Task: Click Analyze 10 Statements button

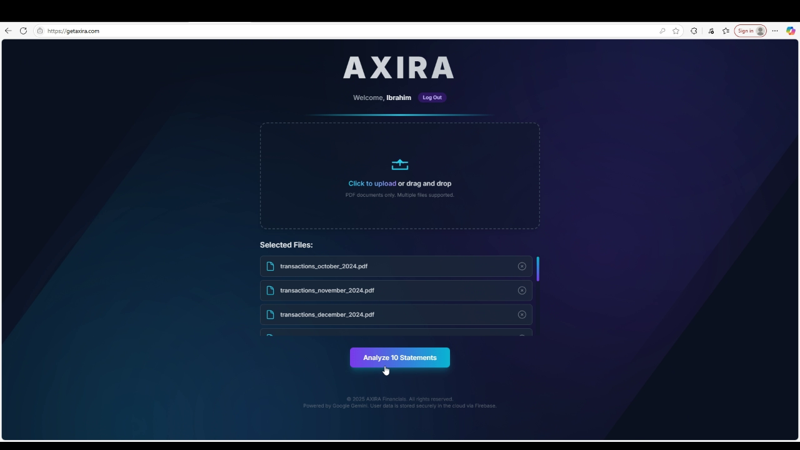Action: (400, 358)
